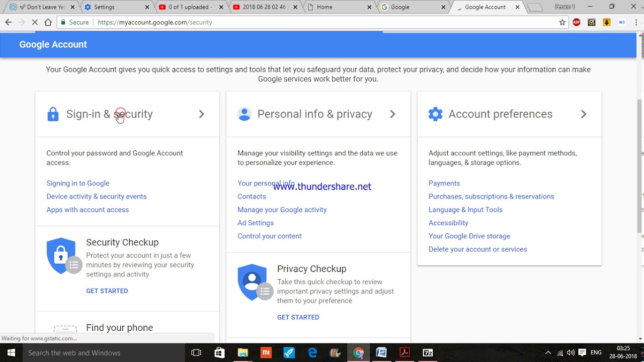The height and width of the screenshot is (362, 644).
Task: Open the Person 1 profile button
Action: point(565,7)
